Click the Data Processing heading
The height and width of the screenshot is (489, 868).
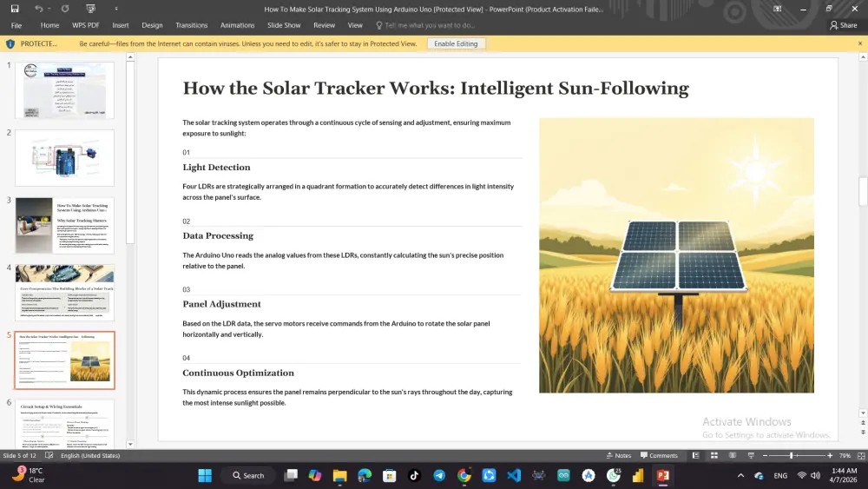pos(218,236)
